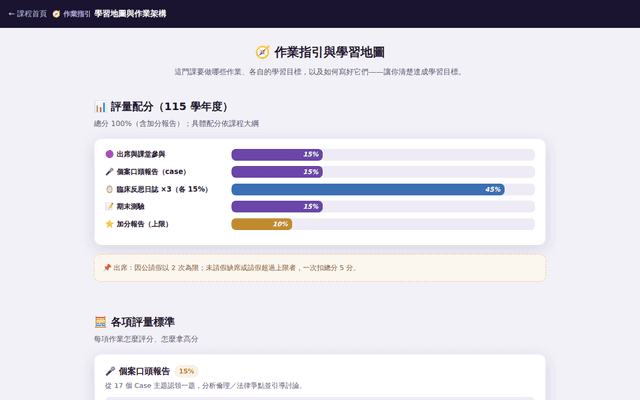Click the microphone icon in the 個案口頭報告（case）row
This screenshot has height=400, width=640.
[109, 172]
